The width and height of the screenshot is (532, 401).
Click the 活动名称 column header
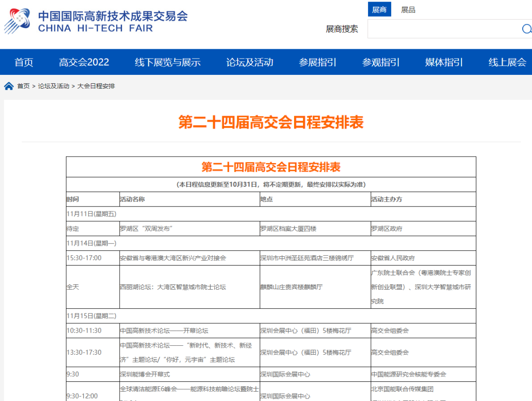click(x=189, y=199)
